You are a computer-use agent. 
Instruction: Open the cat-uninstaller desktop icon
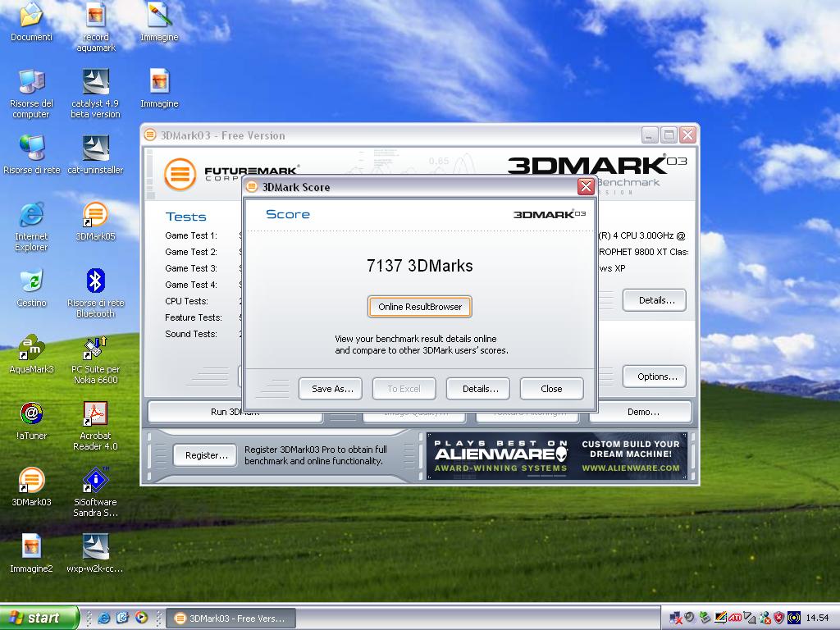[96, 149]
